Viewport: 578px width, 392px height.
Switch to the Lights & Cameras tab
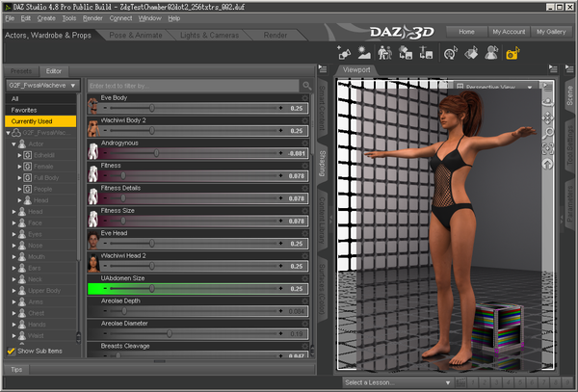[209, 36]
